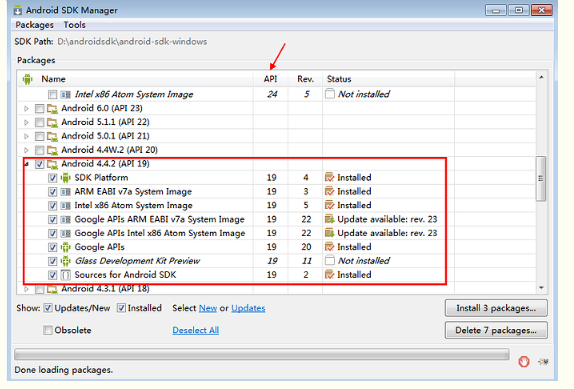Click icon of Intel x86 Atom System Image API 19

coord(66,206)
